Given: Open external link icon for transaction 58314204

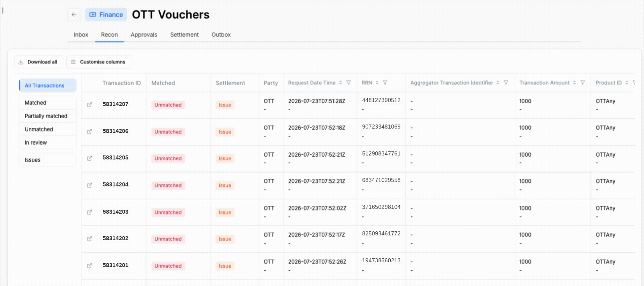Looking at the screenshot, I should pos(90,185).
